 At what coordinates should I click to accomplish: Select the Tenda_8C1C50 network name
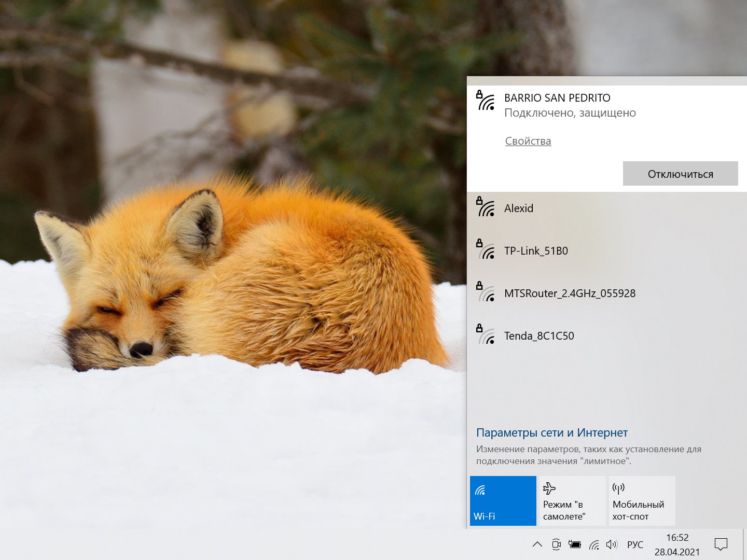pyautogui.click(x=539, y=336)
